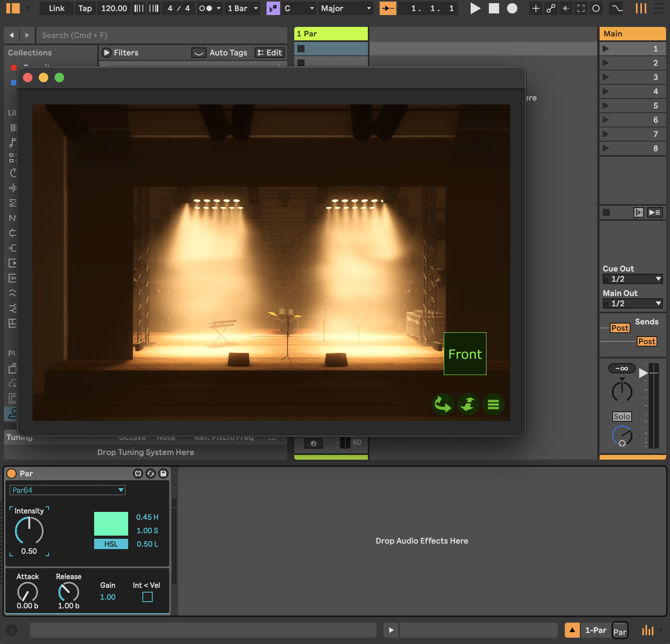Click the Tap tempo button
The width and height of the screenshot is (670, 644).
(x=85, y=8)
